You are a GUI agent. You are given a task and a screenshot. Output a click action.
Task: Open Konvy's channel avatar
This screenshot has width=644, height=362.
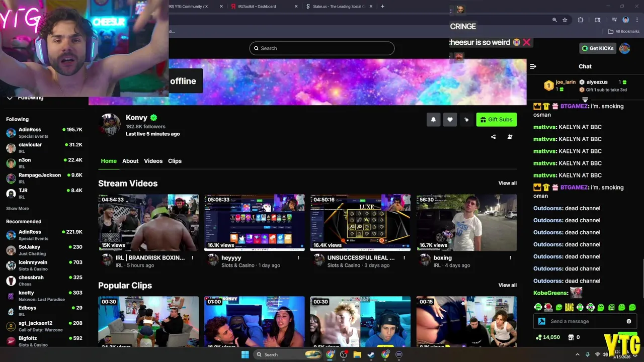click(109, 125)
